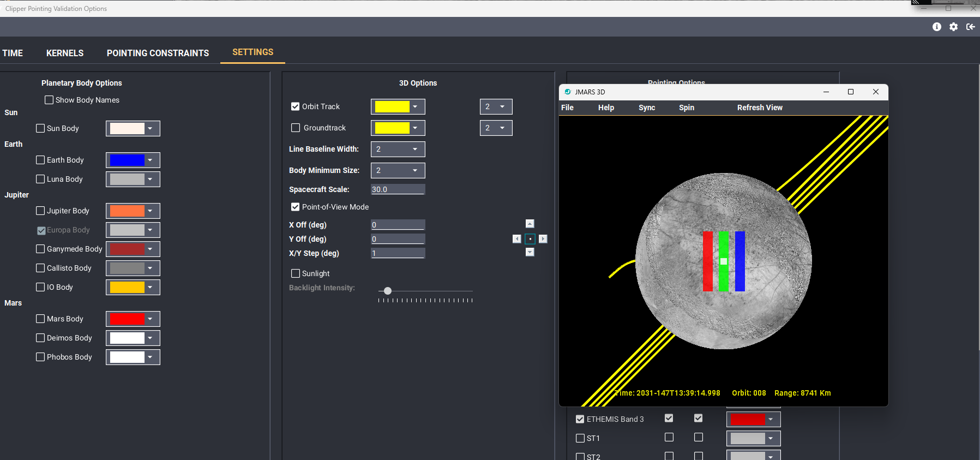The width and height of the screenshot is (980, 460).
Task: Toggle the Deimos Body checkbox
Action: 40,338
